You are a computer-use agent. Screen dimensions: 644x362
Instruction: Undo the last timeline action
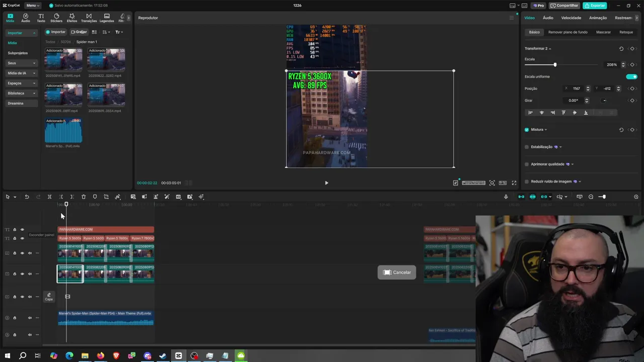coord(27,197)
